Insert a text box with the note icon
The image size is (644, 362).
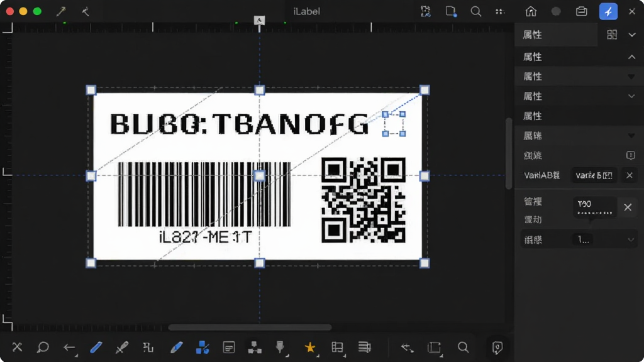click(x=229, y=347)
